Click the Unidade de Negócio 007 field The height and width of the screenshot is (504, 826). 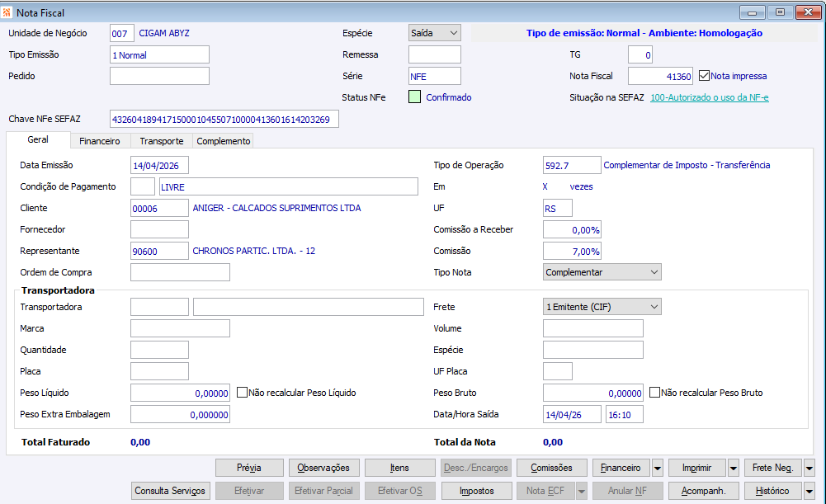tap(121, 33)
